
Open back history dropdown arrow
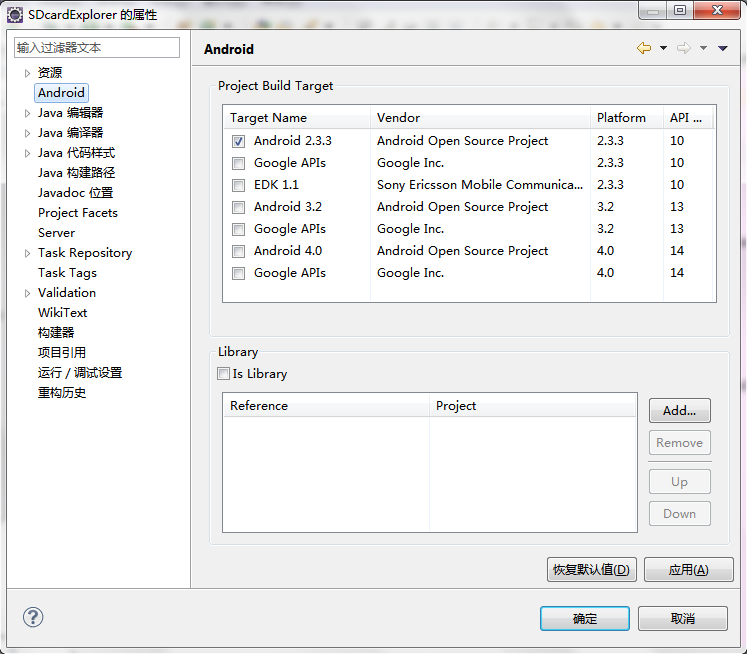tap(663, 48)
